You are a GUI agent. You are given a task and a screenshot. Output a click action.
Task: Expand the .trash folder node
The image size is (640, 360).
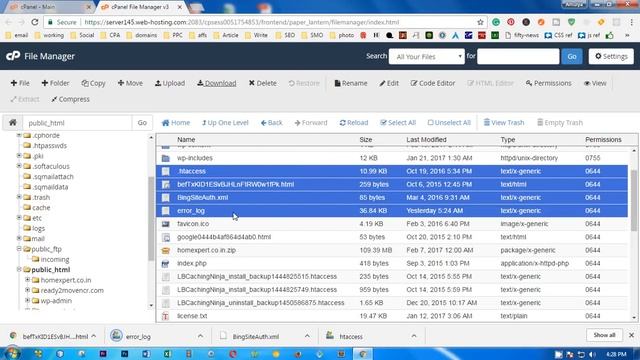(19, 197)
